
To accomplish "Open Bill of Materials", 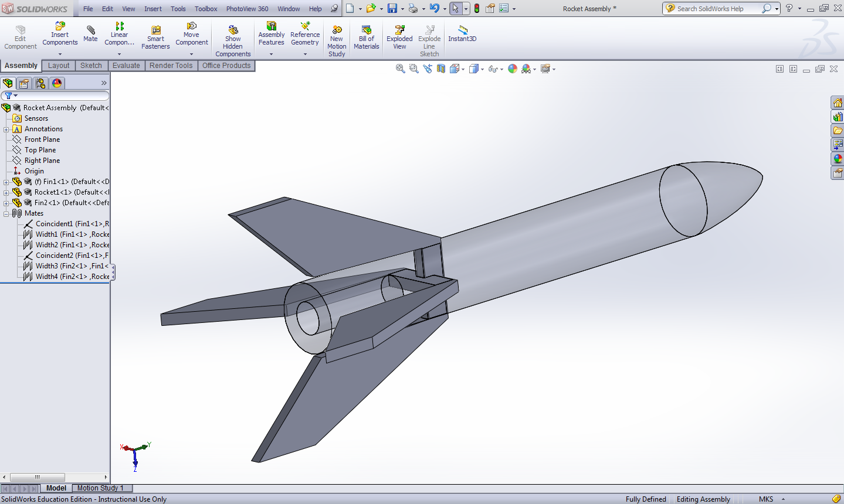I will pos(367,38).
